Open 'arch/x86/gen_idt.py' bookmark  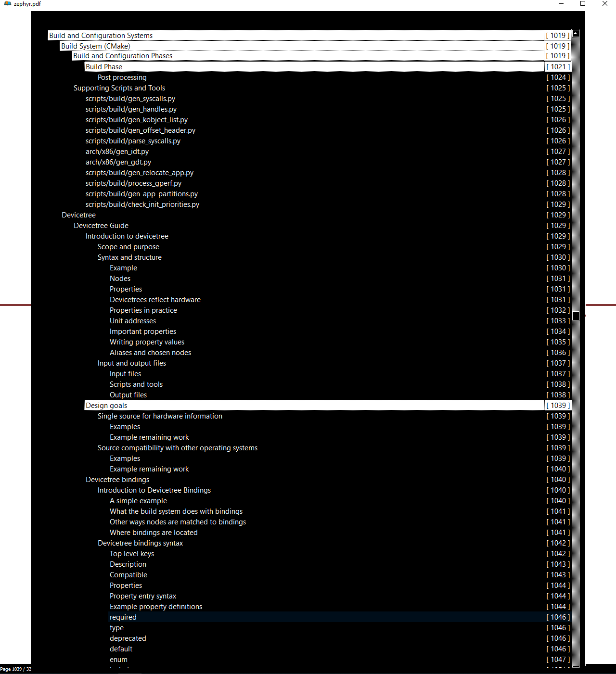pos(117,151)
